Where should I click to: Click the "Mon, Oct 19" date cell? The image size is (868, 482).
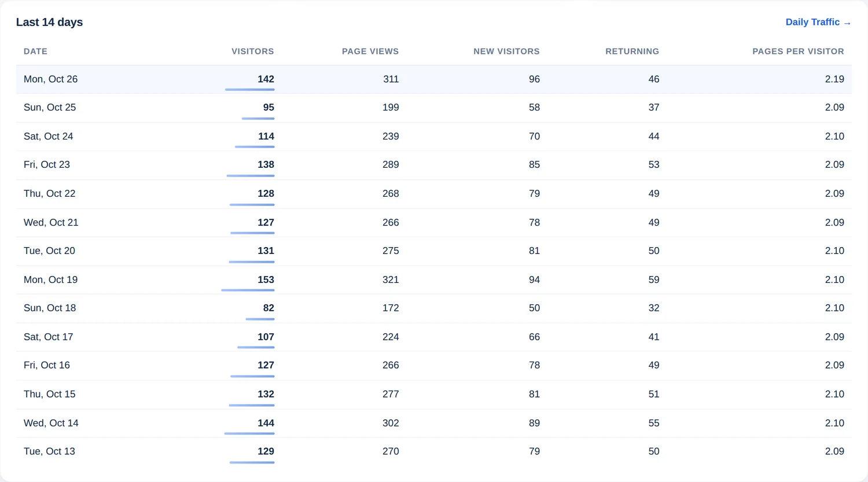pyautogui.click(x=50, y=280)
